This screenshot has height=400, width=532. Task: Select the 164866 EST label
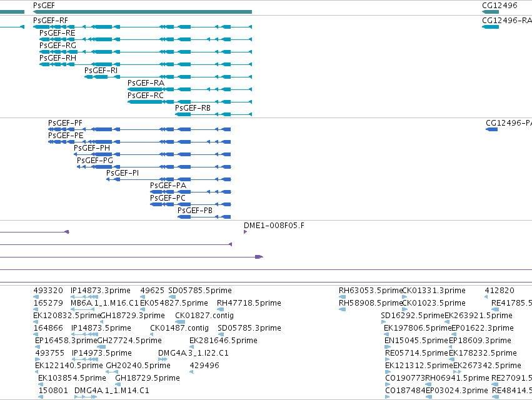[48, 328]
